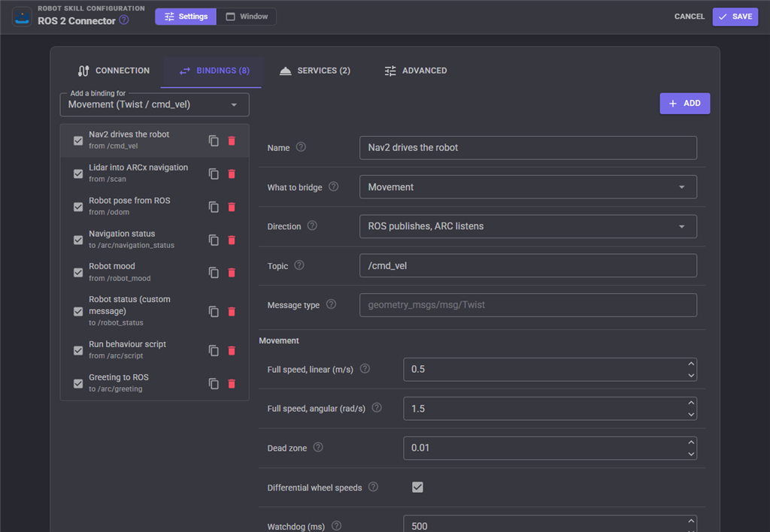The width and height of the screenshot is (770, 532).
Task: Open the Direction dropdown
Action: (x=528, y=226)
